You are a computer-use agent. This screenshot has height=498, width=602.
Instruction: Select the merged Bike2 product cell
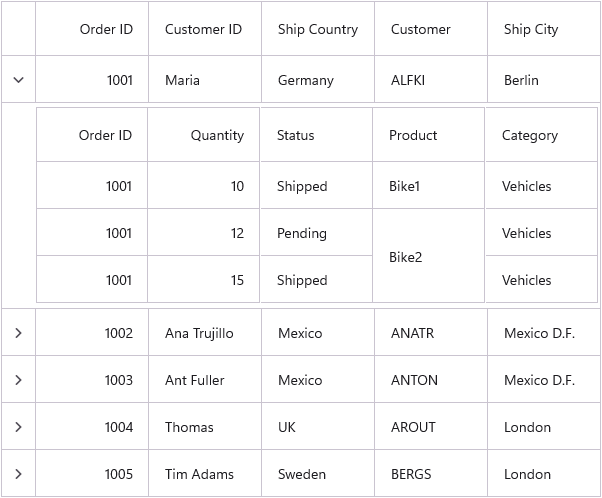click(x=428, y=256)
